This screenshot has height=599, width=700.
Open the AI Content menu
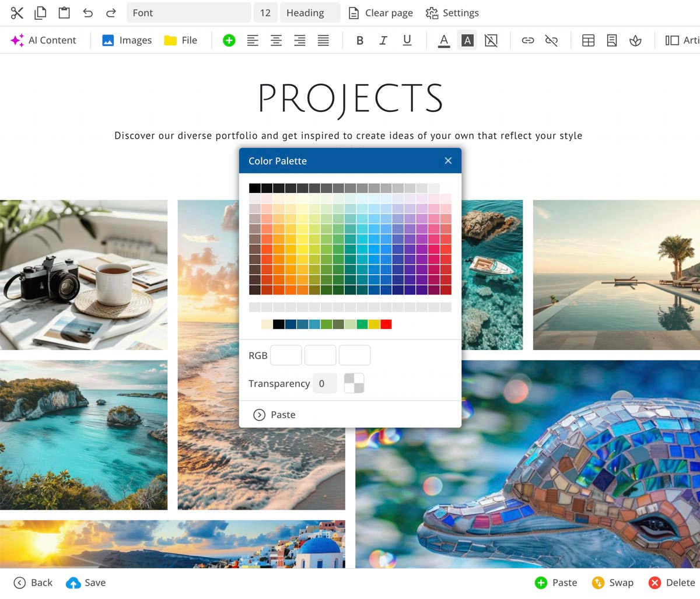[x=44, y=40]
